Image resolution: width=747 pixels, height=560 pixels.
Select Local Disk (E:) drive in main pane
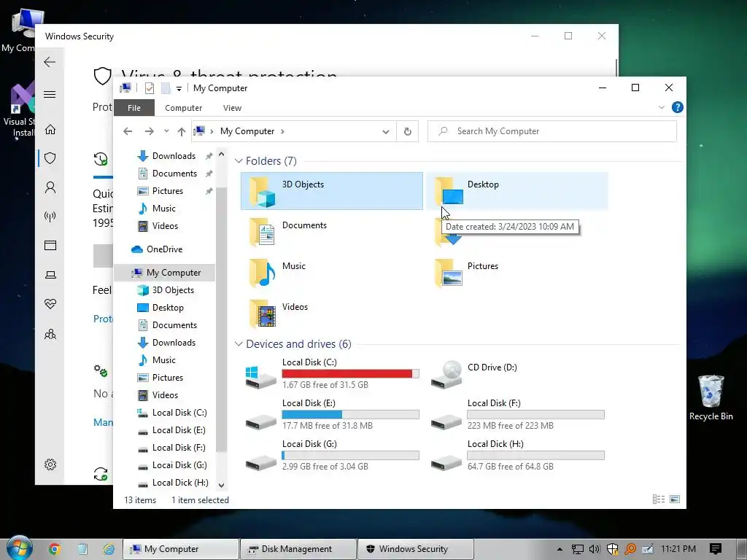pyautogui.click(x=332, y=415)
